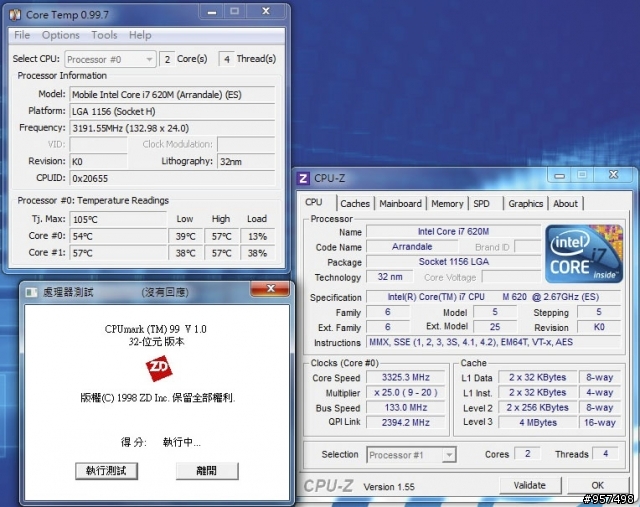Close the Core Temp window

tap(266, 11)
